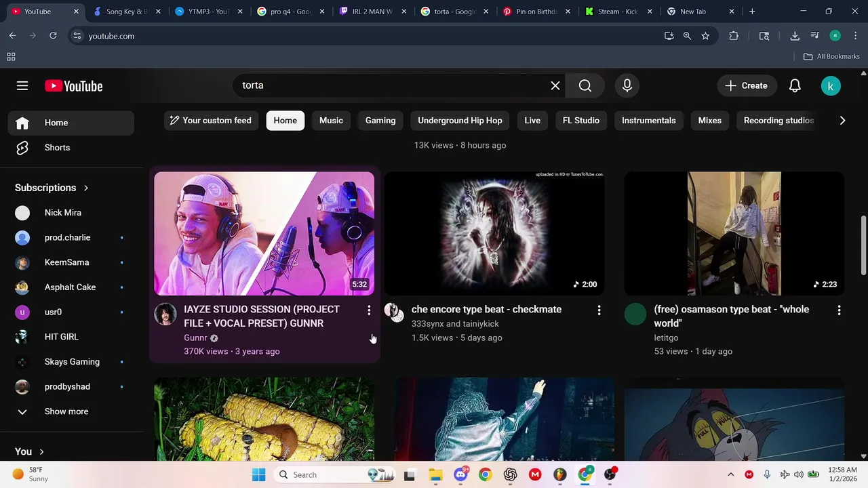
Task: Select the Live filter chip
Action: 532,121
